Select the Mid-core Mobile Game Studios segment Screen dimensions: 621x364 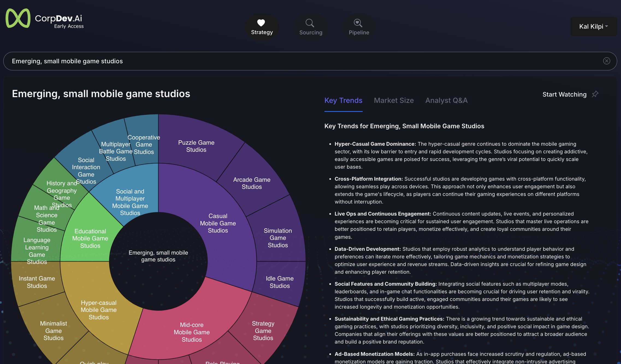point(192,332)
